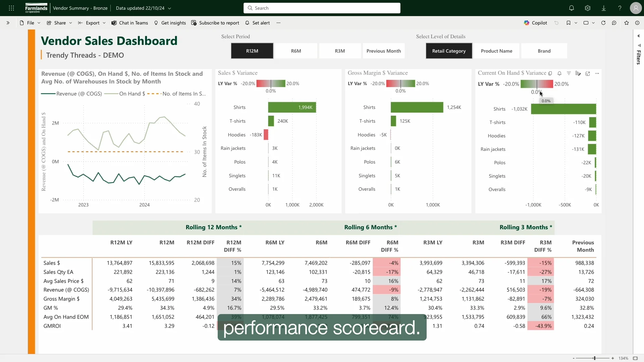The width and height of the screenshot is (644, 362).
Task: Open focus mode for Current On Hand visual
Action: coord(588,73)
